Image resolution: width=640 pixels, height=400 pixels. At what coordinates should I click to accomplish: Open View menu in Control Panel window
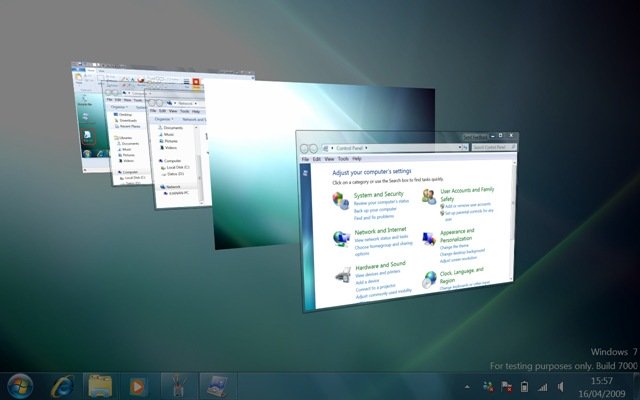pyautogui.click(x=329, y=159)
